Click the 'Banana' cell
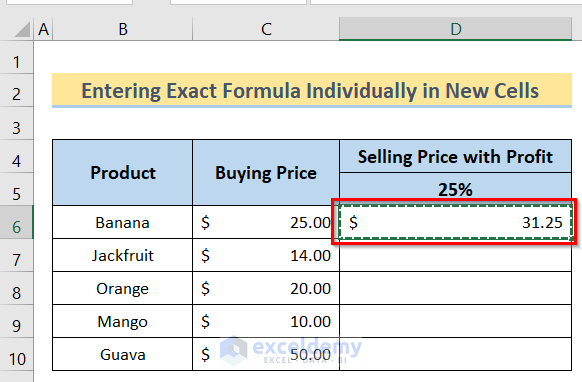 123,222
